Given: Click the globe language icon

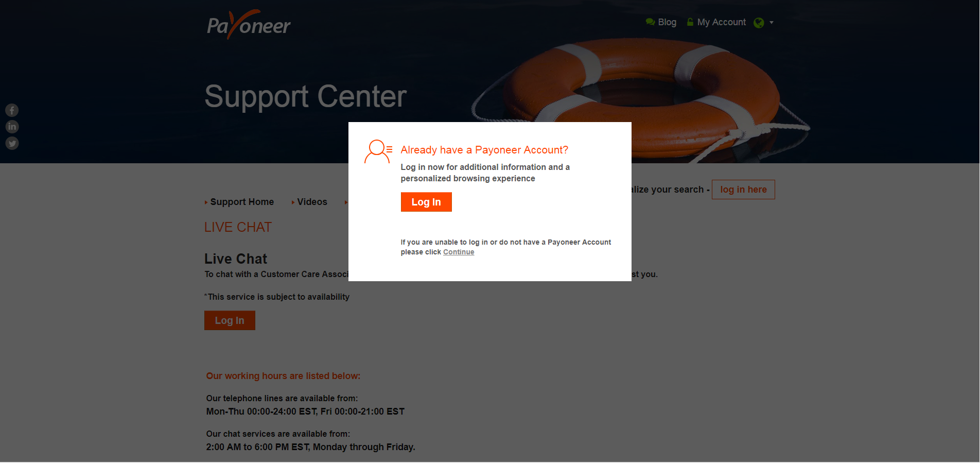Looking at the screenshot, I should tap(759, 23).
